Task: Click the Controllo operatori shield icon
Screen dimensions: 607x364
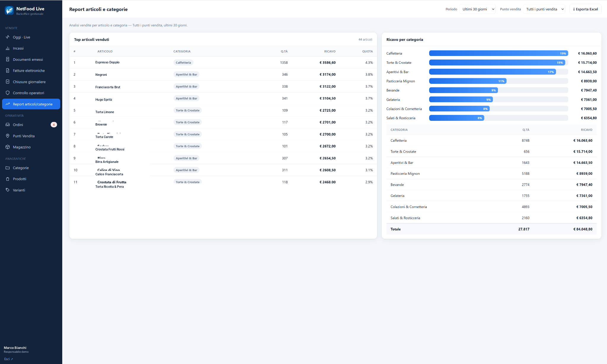Action: point(8,93)
